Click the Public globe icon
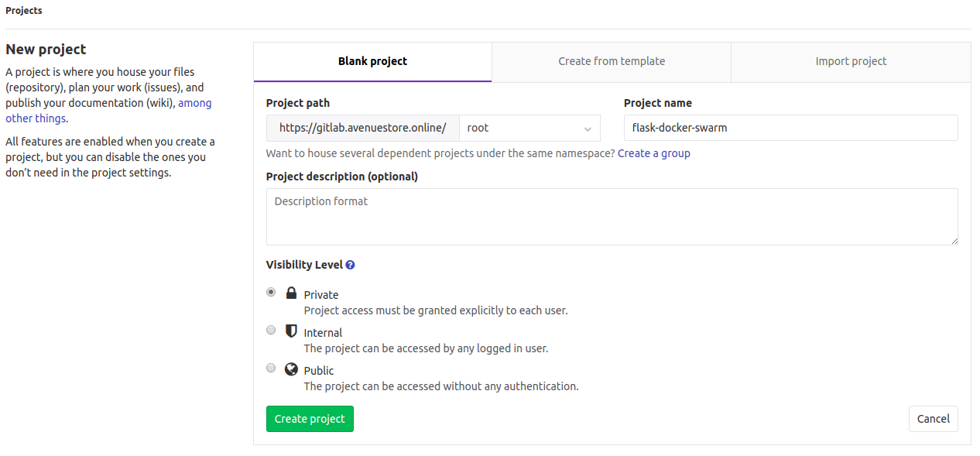The width and height of the screenshot is (980, 456). coord(291,369)
